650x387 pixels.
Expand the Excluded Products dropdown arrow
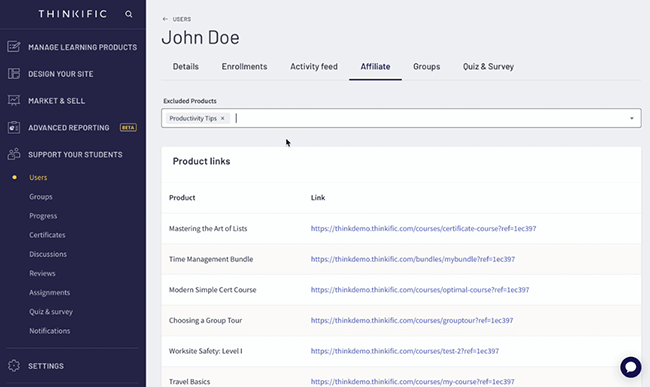tap(632, 119)
